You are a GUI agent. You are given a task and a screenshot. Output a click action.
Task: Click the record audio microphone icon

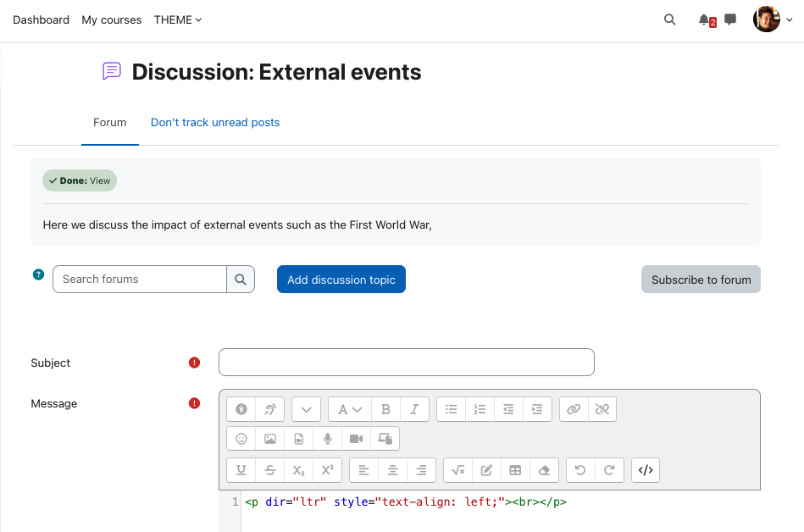[327, 439]
